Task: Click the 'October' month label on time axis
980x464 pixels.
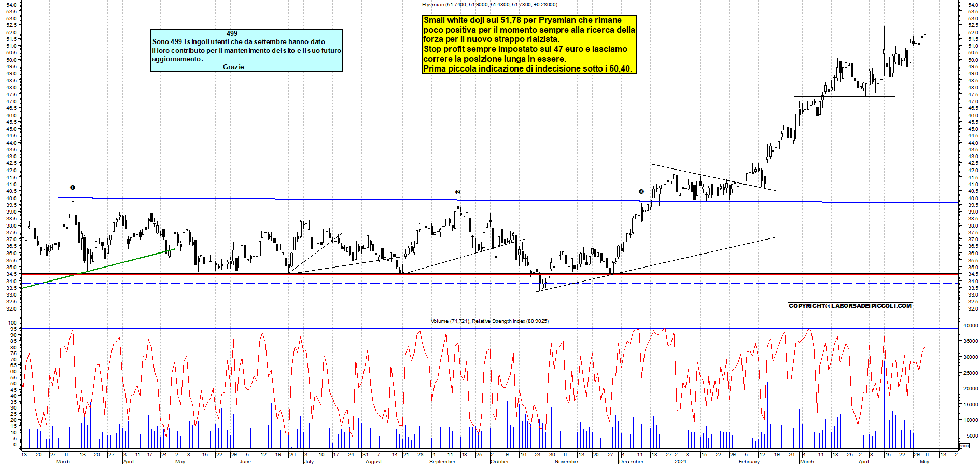Action: tap(500, 461)
